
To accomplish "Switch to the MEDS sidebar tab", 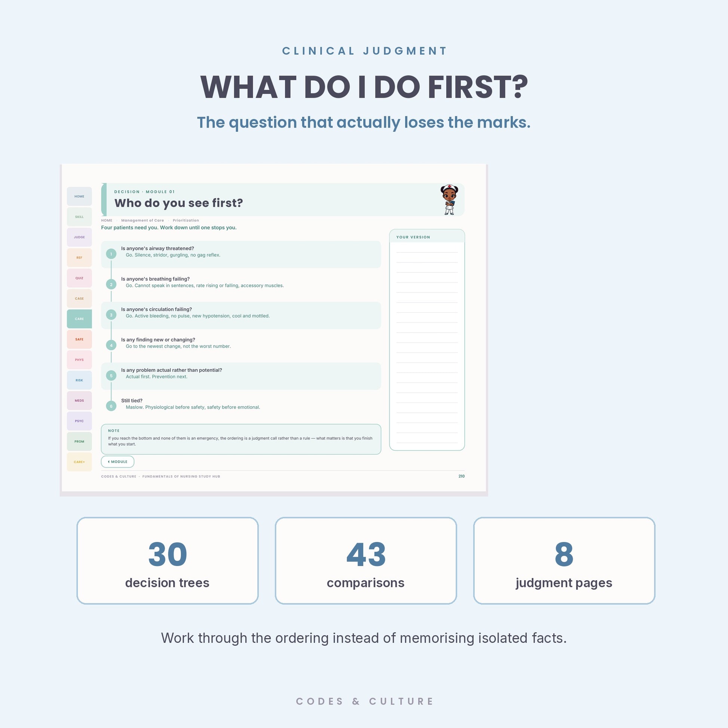I will (x=79, y=401).
